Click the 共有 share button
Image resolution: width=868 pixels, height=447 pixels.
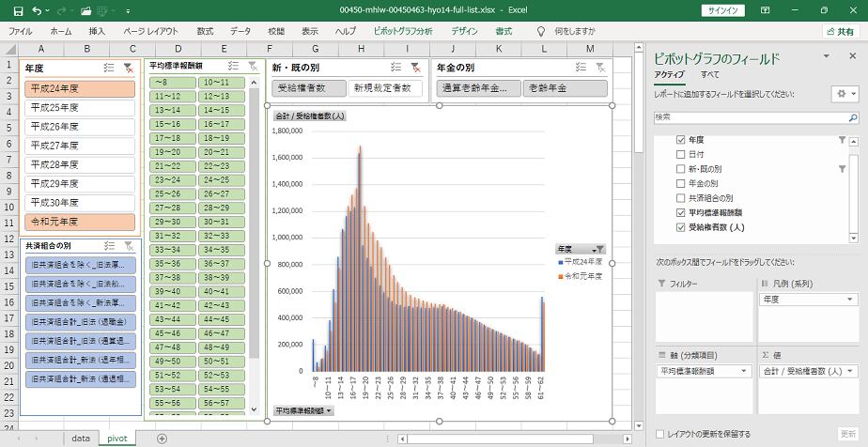838,31
